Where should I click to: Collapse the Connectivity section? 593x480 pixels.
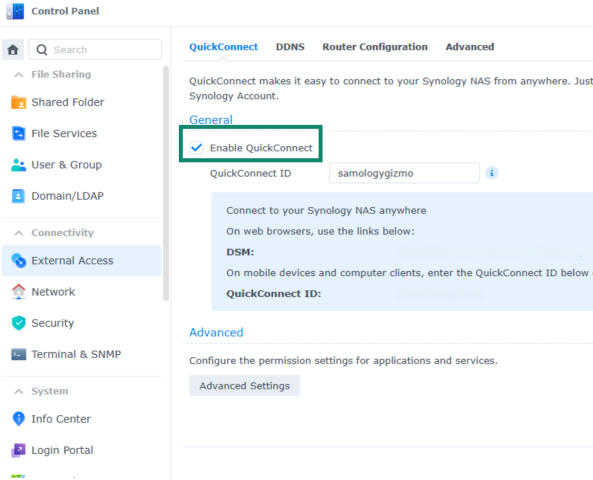point(19,233)
